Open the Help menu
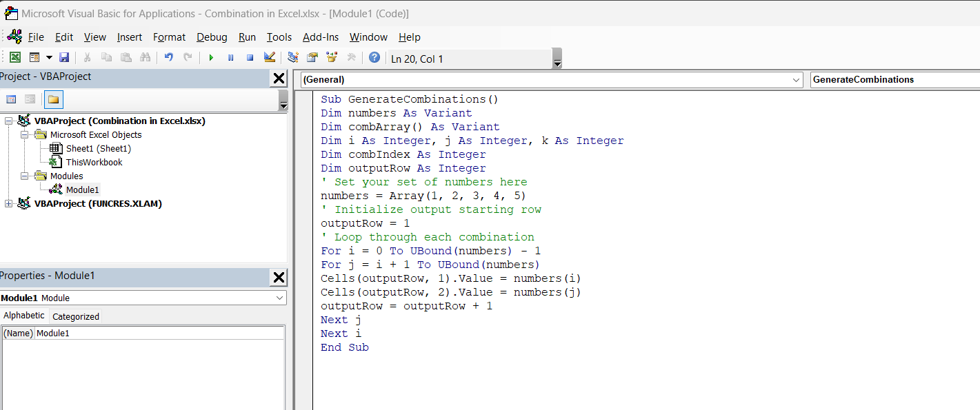 pos(410,37)
